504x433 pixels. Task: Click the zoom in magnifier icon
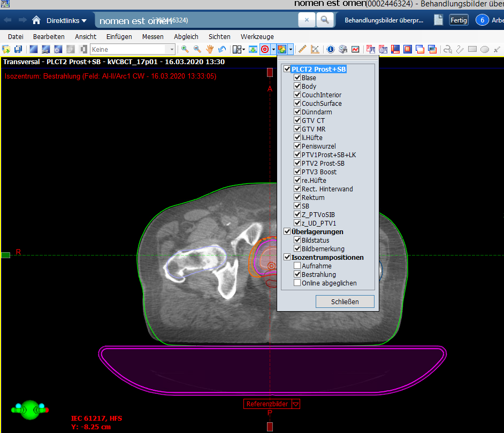(185, 49)
